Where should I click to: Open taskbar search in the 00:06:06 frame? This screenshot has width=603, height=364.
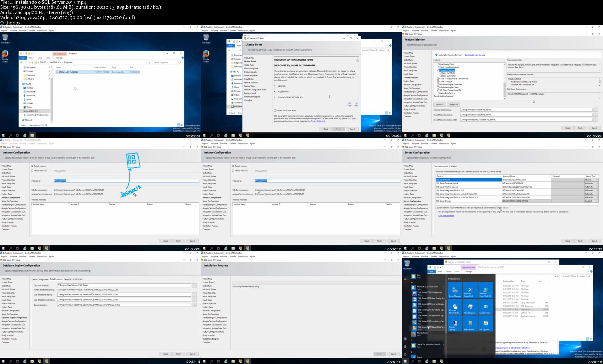412,135
